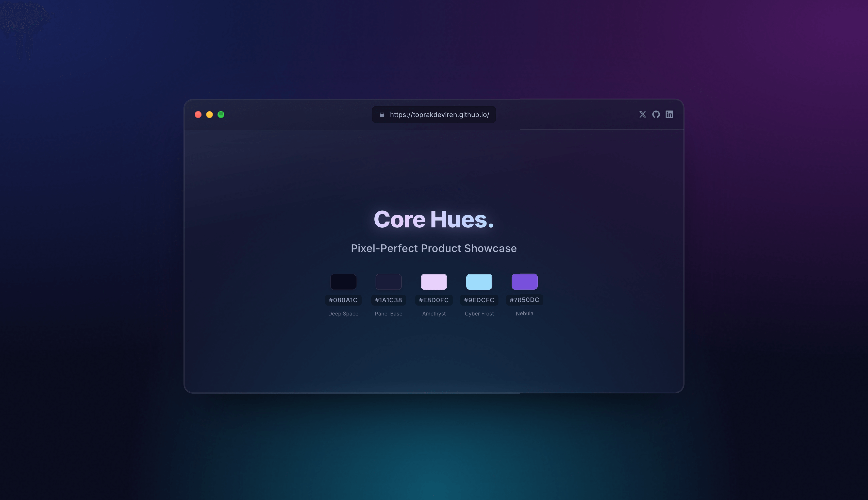Viewport: 868px width, 500px height.
Task: Copy the hex code #1A1C38
Action: pyautogui.click(x=388, y=300)
